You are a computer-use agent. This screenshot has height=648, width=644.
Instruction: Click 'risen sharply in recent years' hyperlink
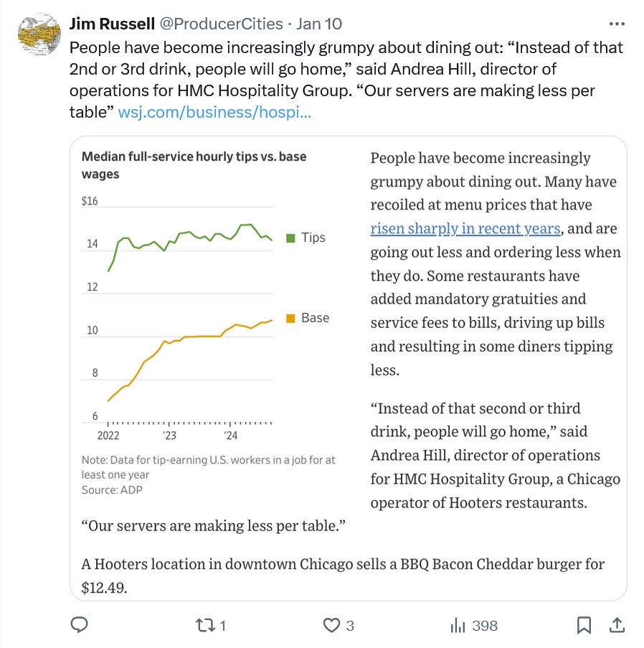click(465, 228)
